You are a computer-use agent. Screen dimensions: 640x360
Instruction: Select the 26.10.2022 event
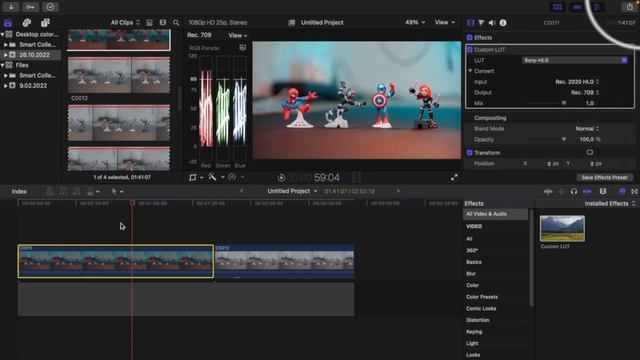click(31, 55)
